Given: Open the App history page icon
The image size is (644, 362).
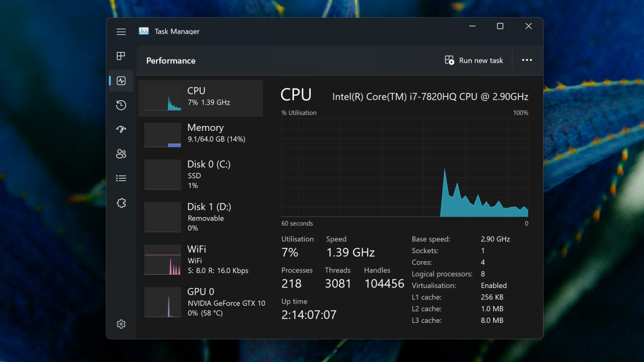Looking at the screenshot, I should coord(121,105).
